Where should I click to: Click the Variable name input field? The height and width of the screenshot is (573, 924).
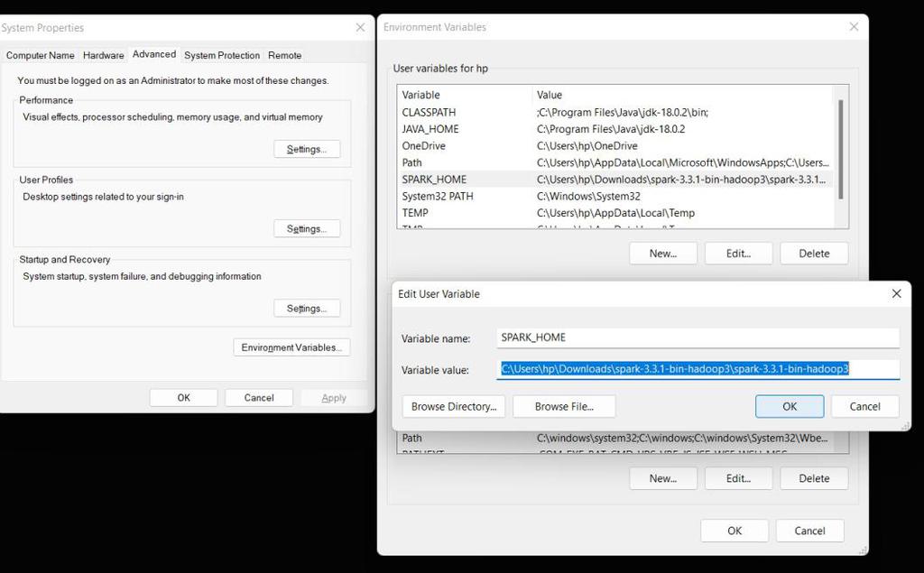[x=698, y=337]
